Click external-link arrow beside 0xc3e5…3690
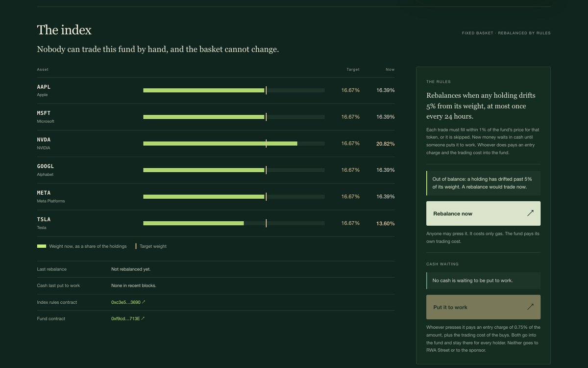This screenshot has height=368, width=588. 144,302
